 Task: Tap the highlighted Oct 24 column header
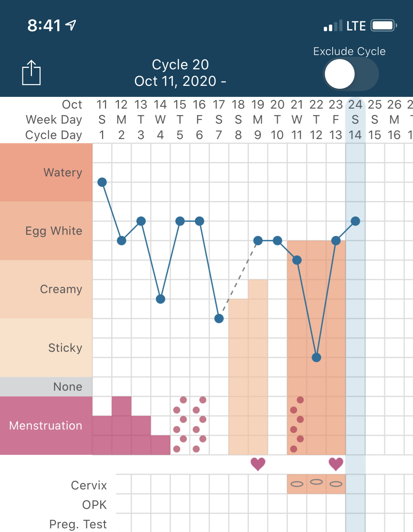[355, 120]
